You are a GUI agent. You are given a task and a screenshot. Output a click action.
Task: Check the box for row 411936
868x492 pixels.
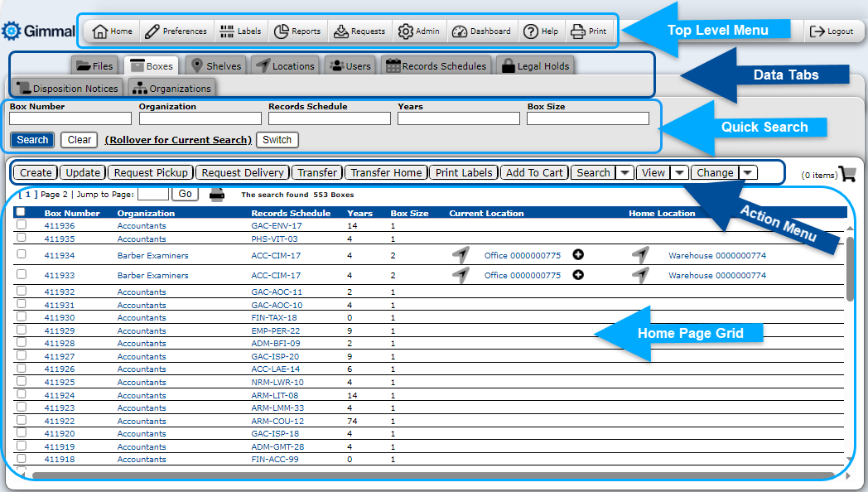22,224
